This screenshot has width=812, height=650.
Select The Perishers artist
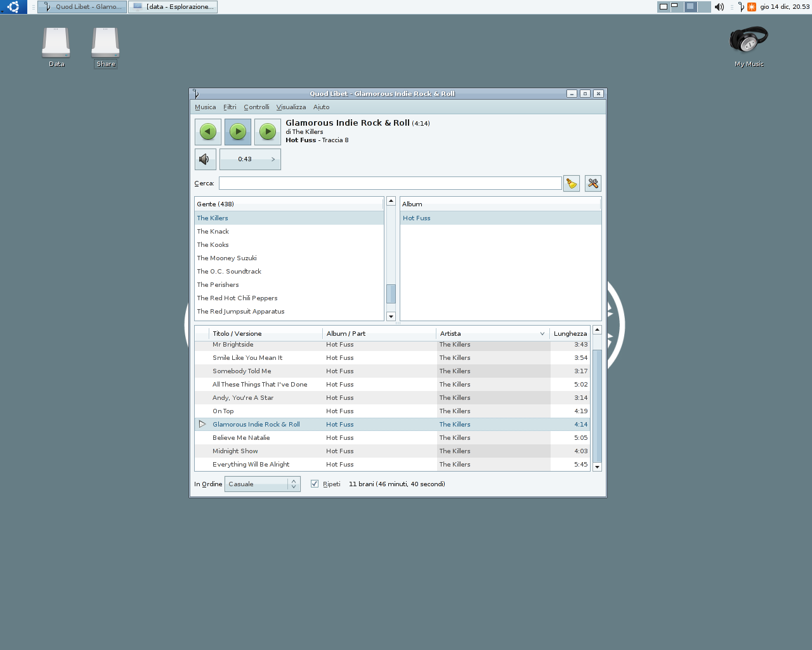tap(289, 284)
